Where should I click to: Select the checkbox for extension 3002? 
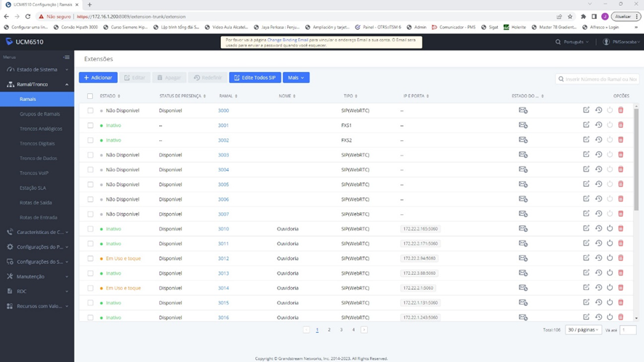pyautogui.click(x=91, y=140)
